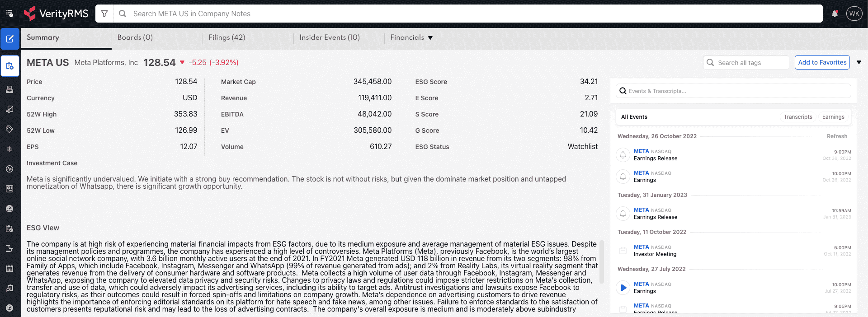Open the chart board icon in the sidebar
Screen dimensions: 868x317
(x=9, y=189)
